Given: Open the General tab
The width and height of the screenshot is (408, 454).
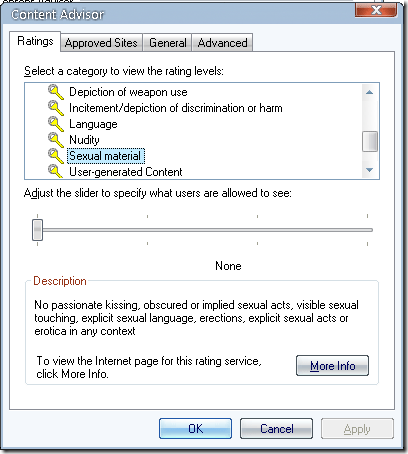Looking at the screenshot, I should click(168, 43).
